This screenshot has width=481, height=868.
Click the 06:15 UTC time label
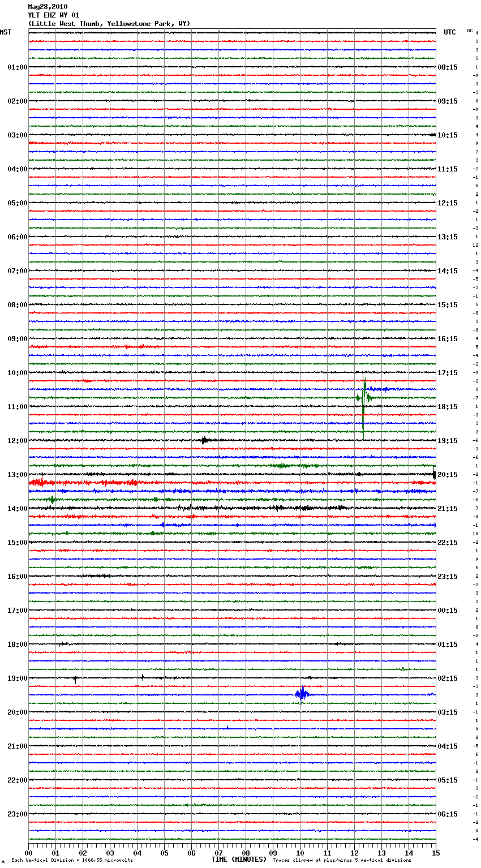[x=448, y=814]
